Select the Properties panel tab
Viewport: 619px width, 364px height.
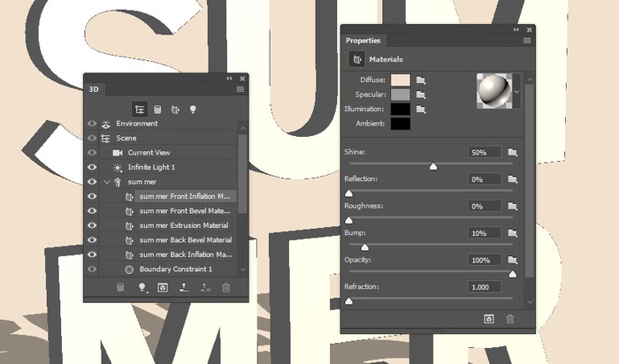click(363, 41)
